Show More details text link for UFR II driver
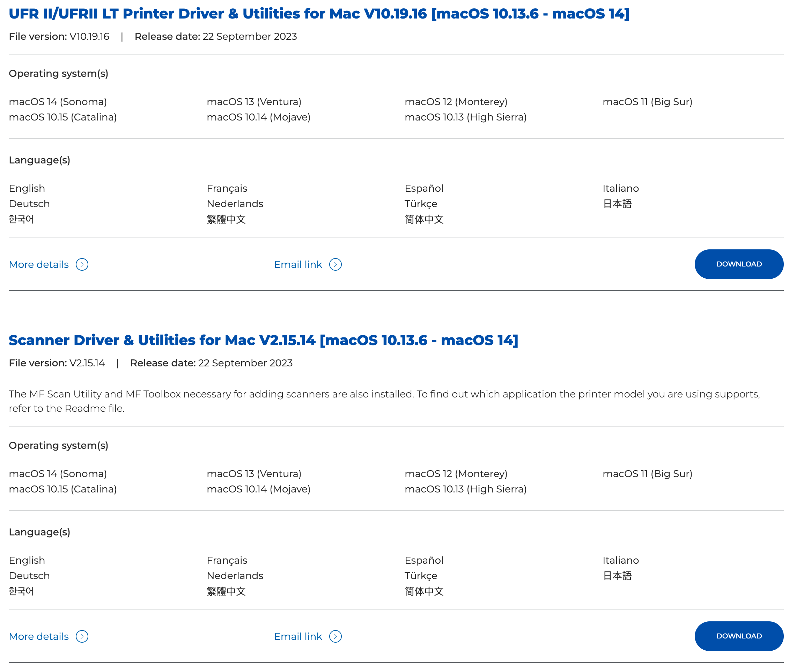 pyautogui.click(x=39, y=264)
